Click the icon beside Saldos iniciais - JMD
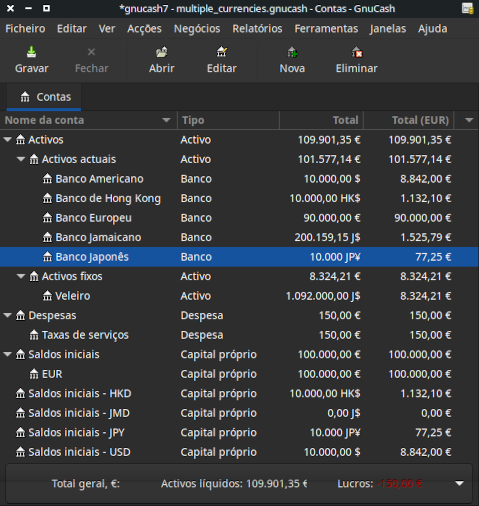The height and width of the screenshot is (506, 479). coord(20,413)
